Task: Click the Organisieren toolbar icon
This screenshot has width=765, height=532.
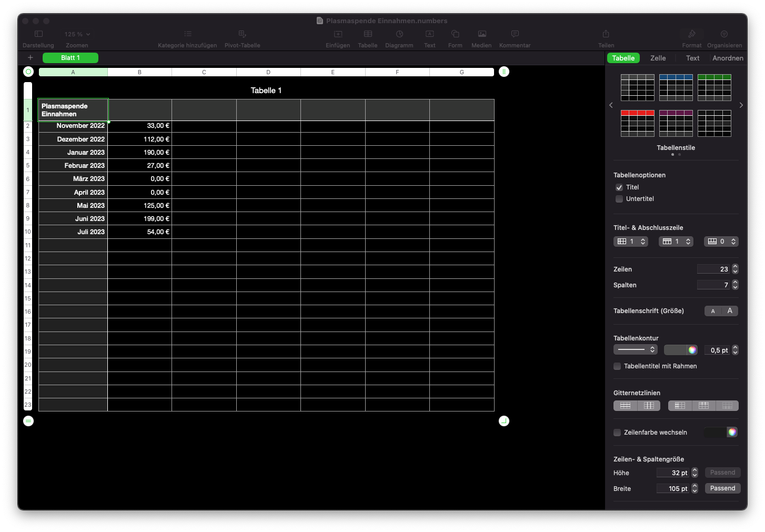Action: point(724,34)
